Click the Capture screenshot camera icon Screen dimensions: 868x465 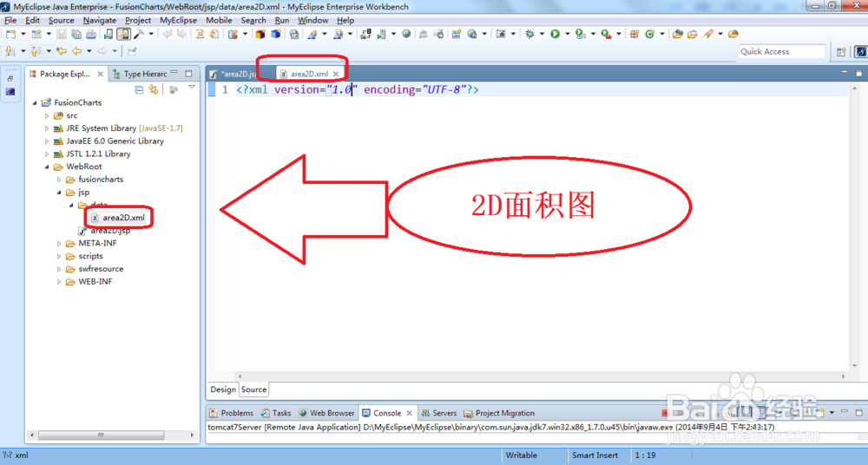tap(501, 34)
